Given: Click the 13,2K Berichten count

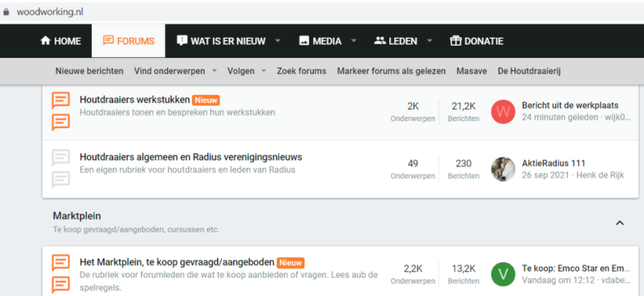Looking at the screenshot, I should (463, 275).
